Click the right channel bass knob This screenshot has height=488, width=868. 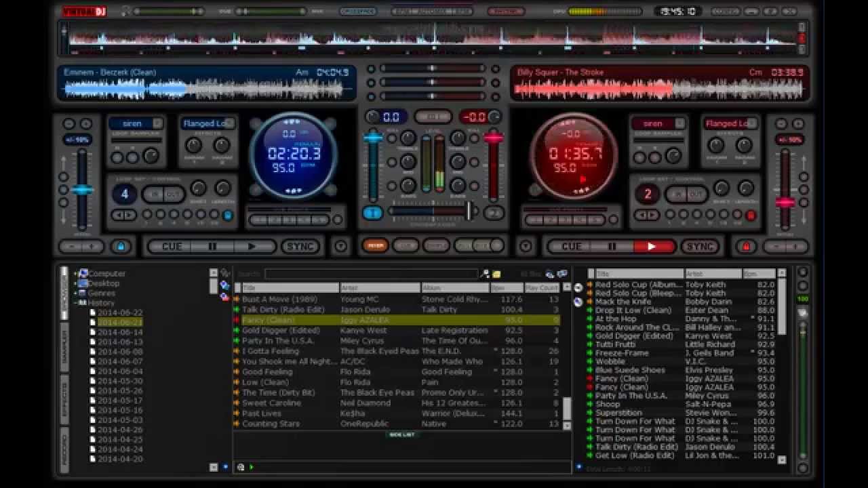(458, 186)
